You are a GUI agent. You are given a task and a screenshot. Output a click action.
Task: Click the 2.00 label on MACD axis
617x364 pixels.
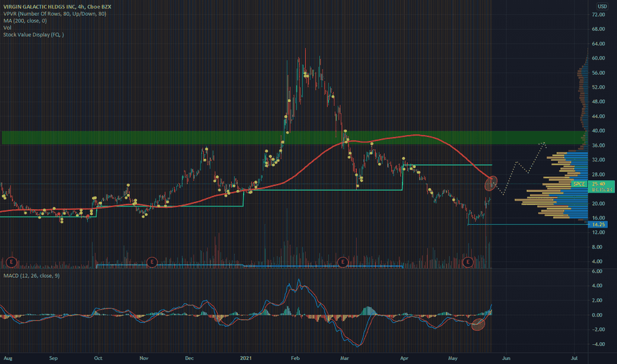597,300
